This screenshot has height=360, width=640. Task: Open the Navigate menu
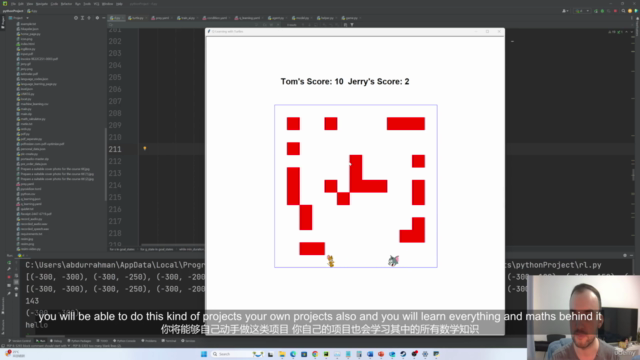pyautogui.click(x=42, y=4)
